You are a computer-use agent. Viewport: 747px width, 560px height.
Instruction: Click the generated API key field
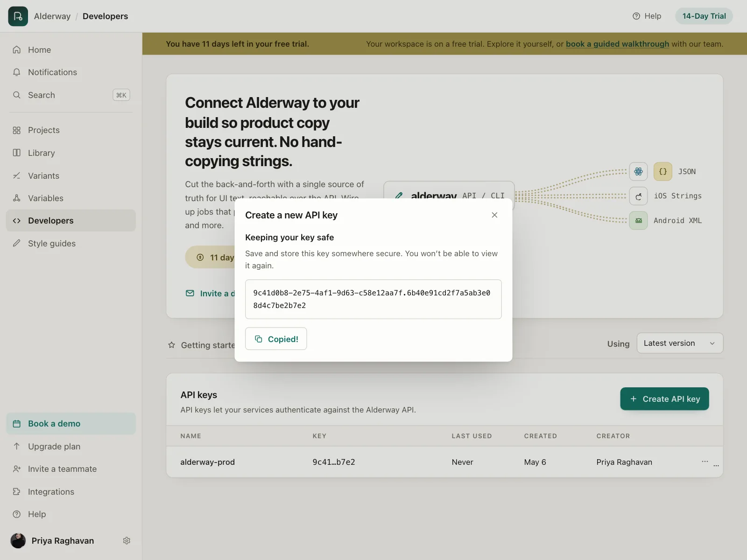tap(373, 299)
